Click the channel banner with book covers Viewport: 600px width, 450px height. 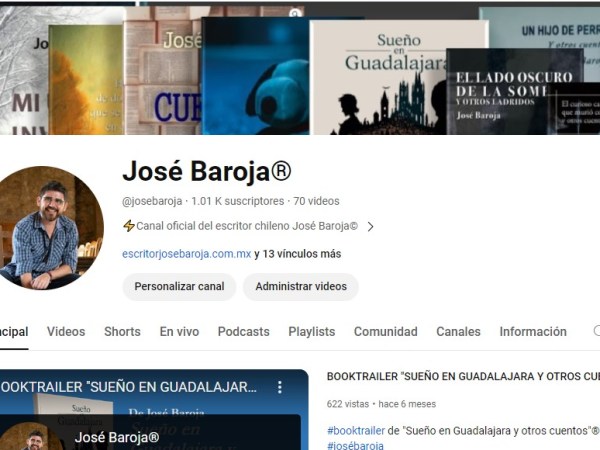(x=300, y=68)
